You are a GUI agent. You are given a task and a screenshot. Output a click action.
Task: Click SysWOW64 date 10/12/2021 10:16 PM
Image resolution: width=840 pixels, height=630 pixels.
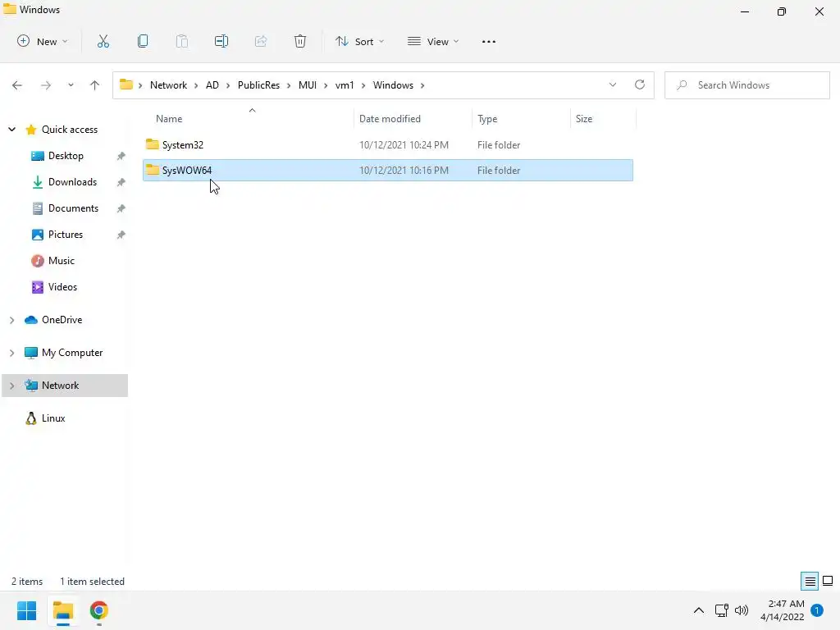[x=404, y=171]
